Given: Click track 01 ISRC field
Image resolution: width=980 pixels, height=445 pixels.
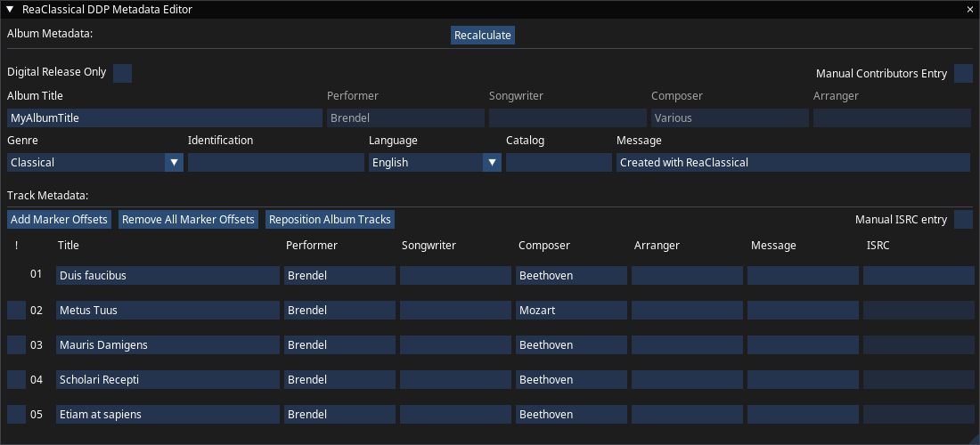Looking at the screenshot, I should [919, 275].
